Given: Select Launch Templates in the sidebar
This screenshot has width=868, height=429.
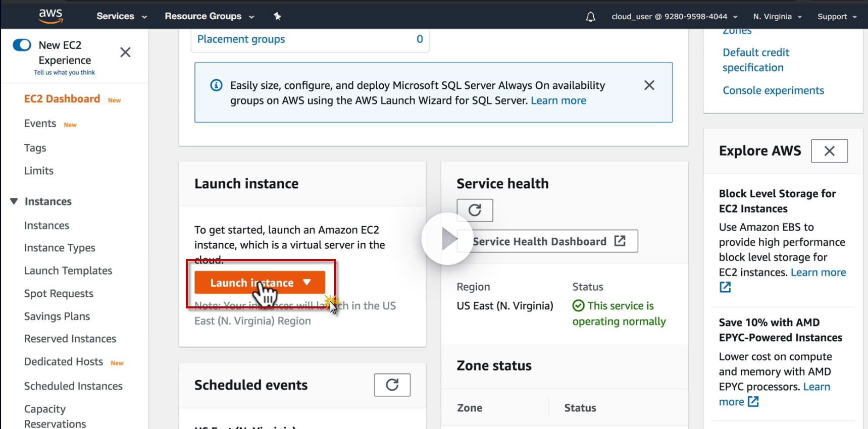Looking at the screenshot, I should click(x=68, y=271).
